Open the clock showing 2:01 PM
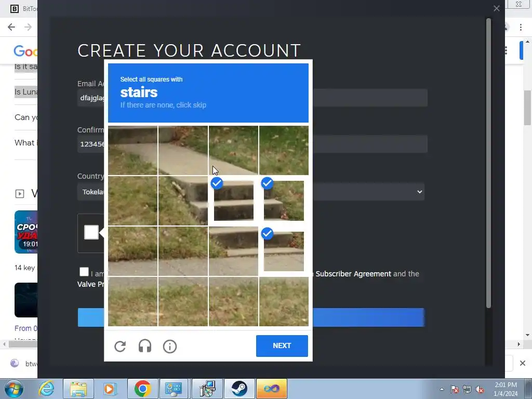Viewport: 532px width, 399px height. pos(506,389)
